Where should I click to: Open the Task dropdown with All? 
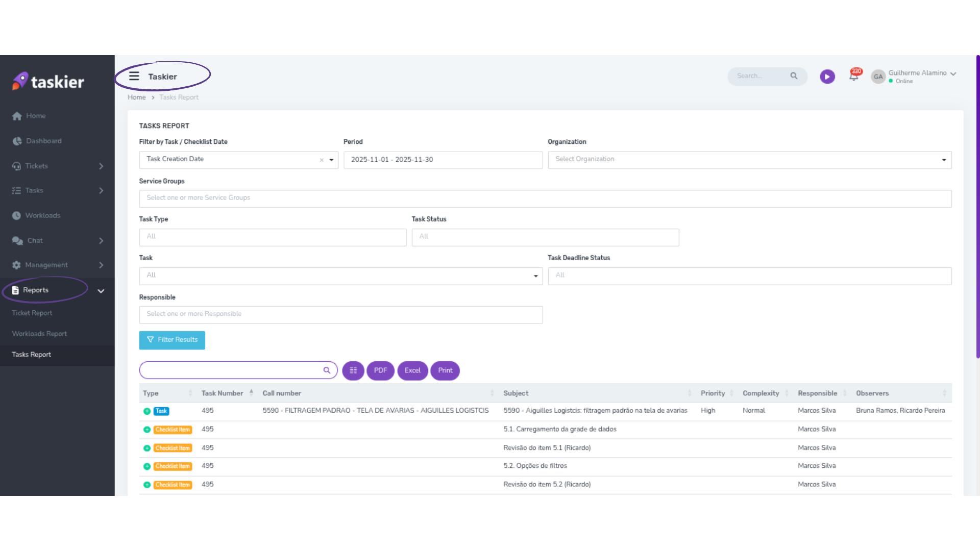[340, 276]
